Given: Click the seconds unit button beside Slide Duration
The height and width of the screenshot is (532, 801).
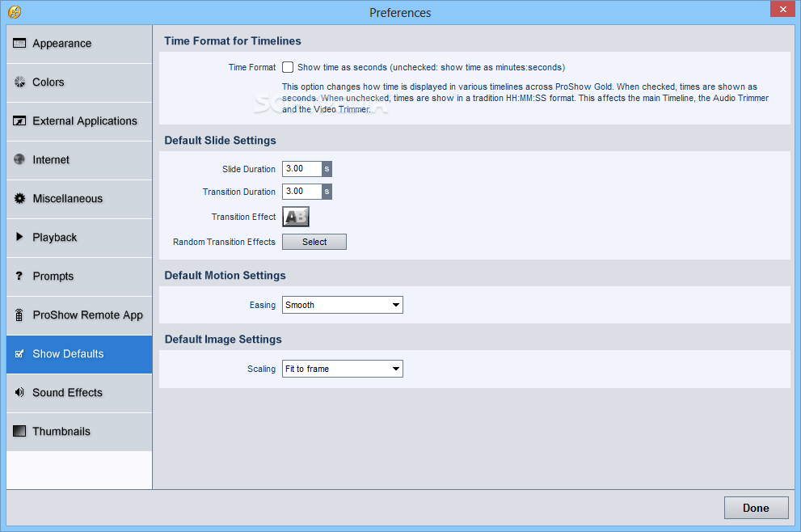Looking at the screenshot, I should (327, 169).
